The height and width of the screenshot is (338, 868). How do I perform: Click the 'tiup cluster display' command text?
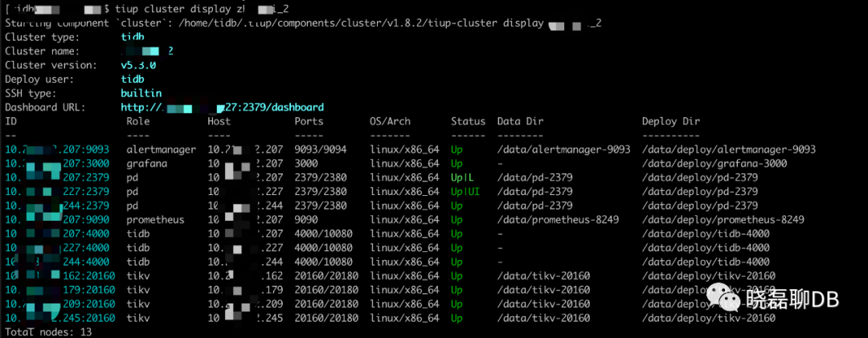(x=173, y=9)
